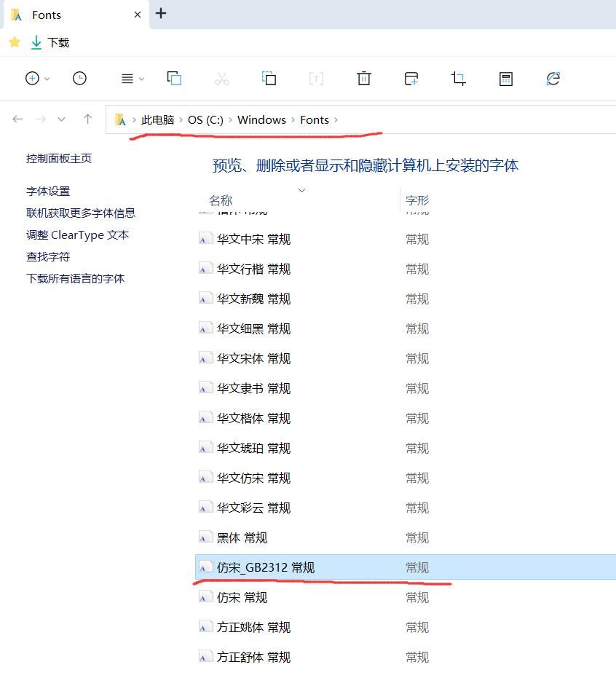Click the yellow favorites star icon

pos(14,42)
